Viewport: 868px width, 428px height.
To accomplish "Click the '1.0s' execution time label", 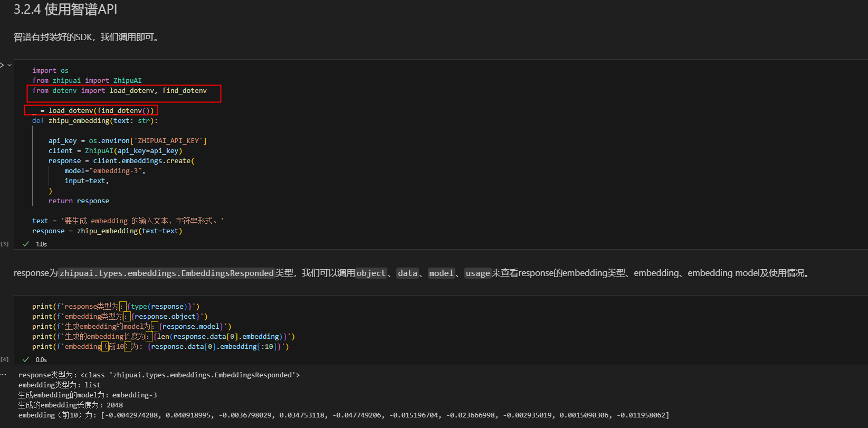I will [41, 244].
